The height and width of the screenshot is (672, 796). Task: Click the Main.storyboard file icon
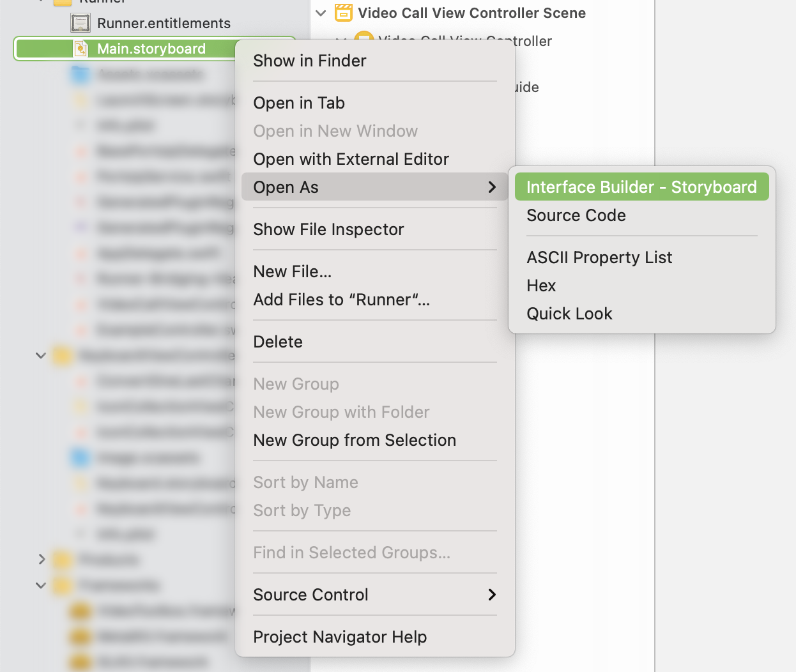pyautogui.click(x=80, y=49)
